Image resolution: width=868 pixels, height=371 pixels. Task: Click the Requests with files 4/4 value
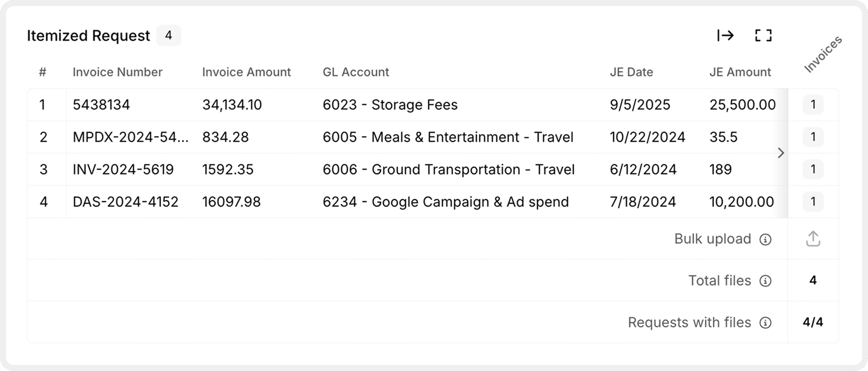812,322
